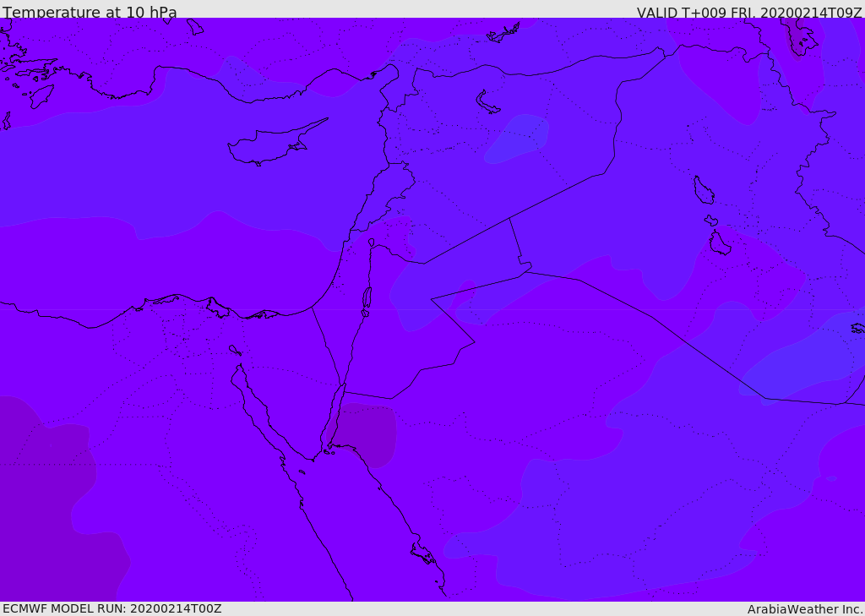Screen dimensions: 865x616
Task: Click the lighter blue patch over Syria
Action: coord(519,137)
